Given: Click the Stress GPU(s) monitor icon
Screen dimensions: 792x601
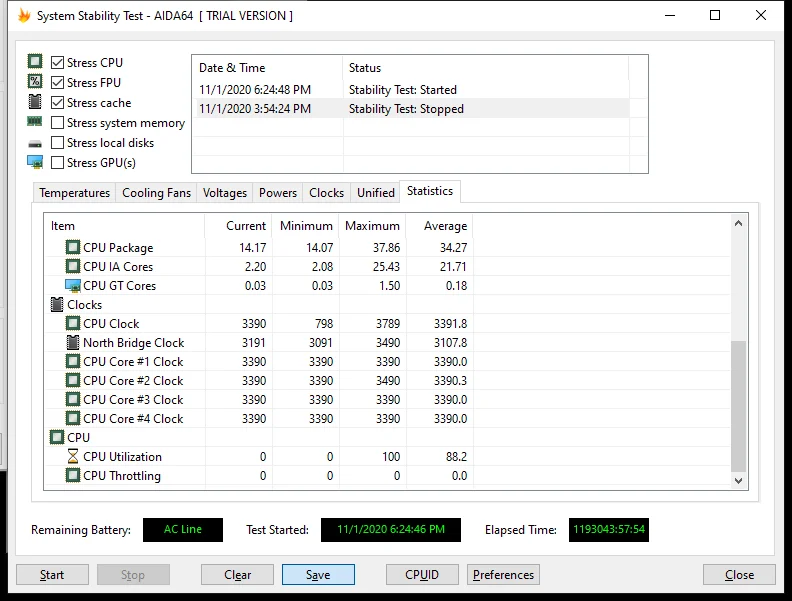Looking at the screenshot, I should point(35,162).
